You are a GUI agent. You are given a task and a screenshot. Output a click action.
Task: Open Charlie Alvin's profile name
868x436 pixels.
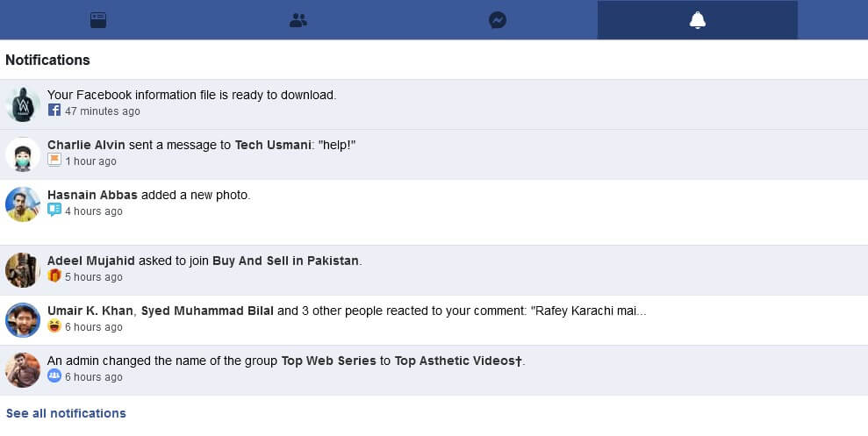pos(86,145)
